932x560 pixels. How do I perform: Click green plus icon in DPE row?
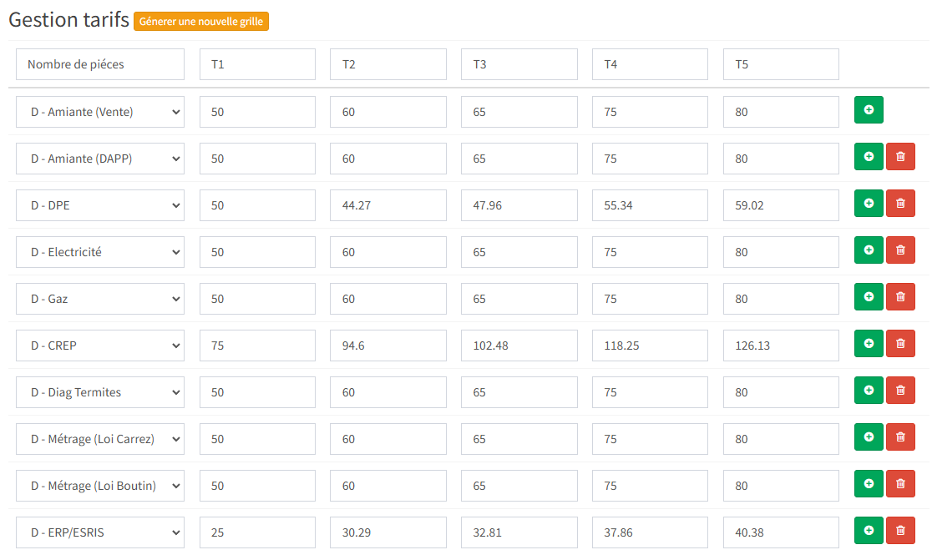pyautogui.click(x=869, y=204)
